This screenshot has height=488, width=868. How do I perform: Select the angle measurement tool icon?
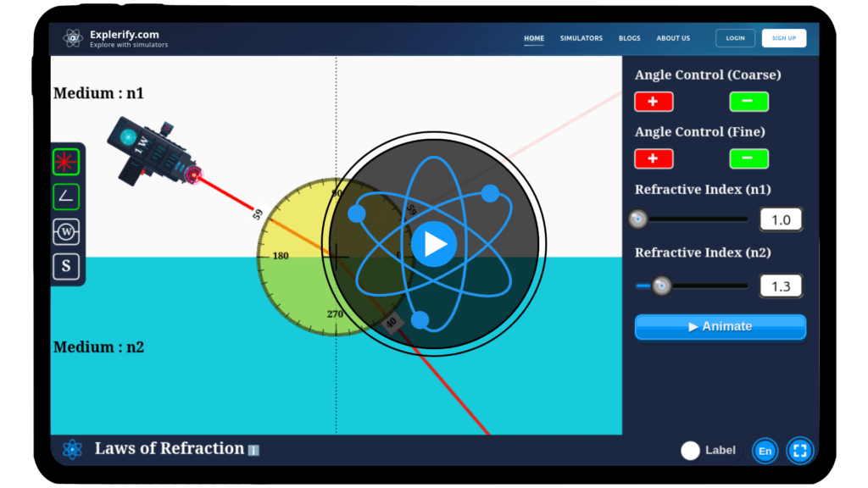66,197
